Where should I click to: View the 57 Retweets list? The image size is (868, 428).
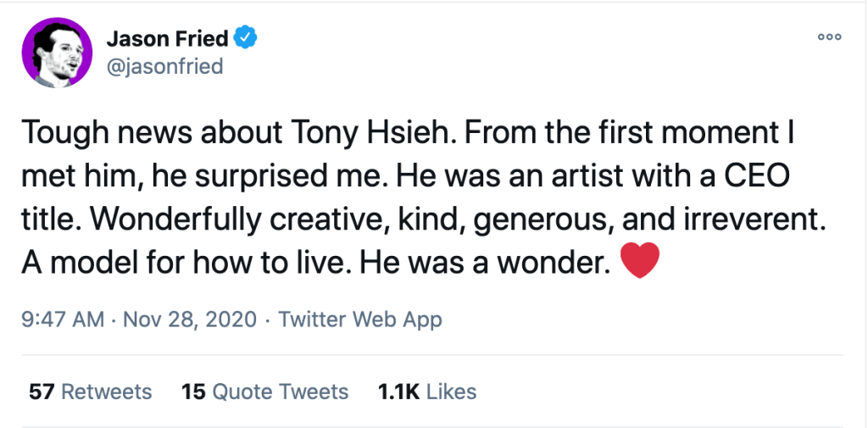(91, 392)
